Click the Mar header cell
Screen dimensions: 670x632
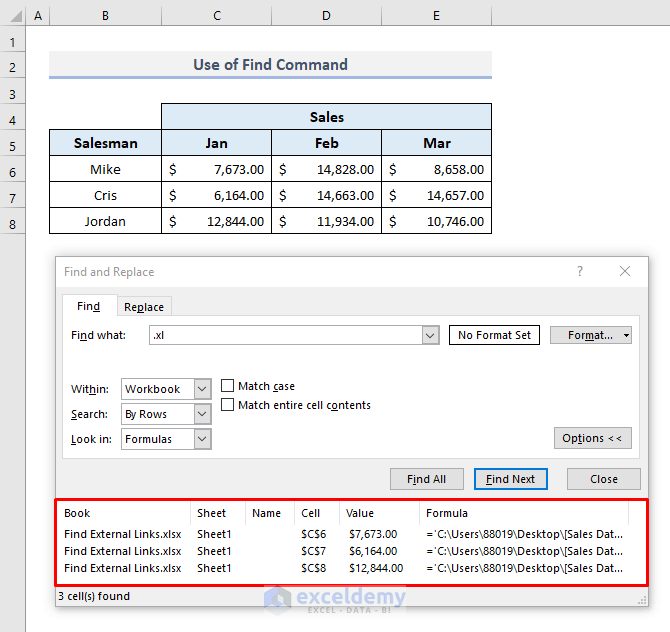[436, 143]
